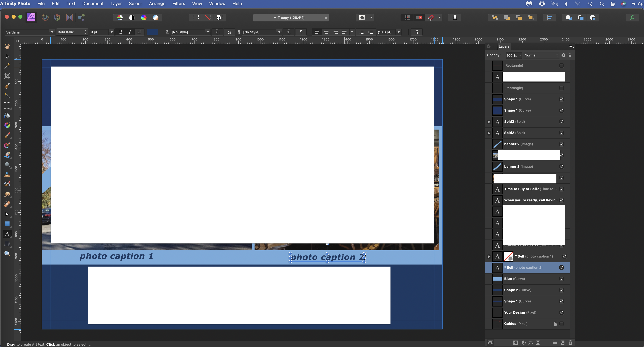Screen dimensions: 644x347
Task: Add mask layer icon in Layers panel
Action: [515, 343]
